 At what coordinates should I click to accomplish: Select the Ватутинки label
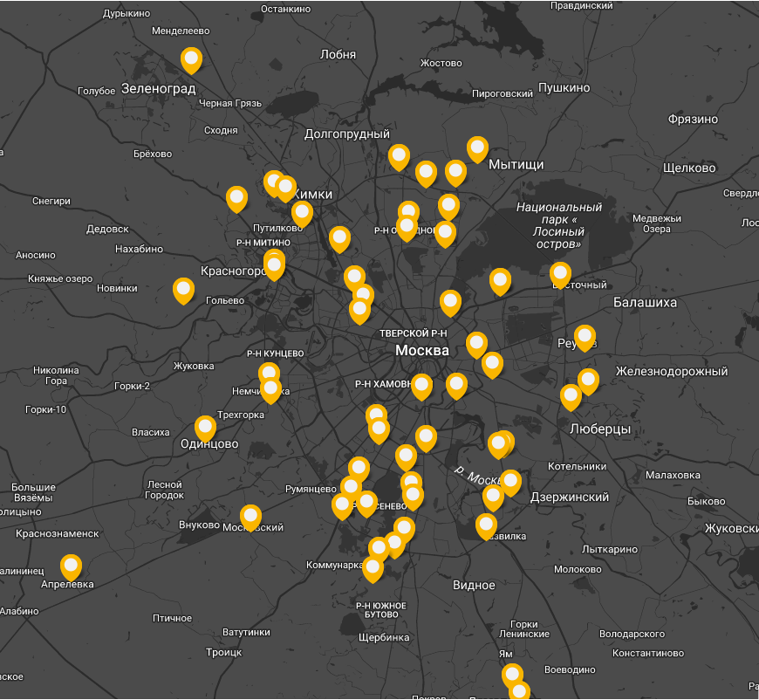tap(246, 632)
